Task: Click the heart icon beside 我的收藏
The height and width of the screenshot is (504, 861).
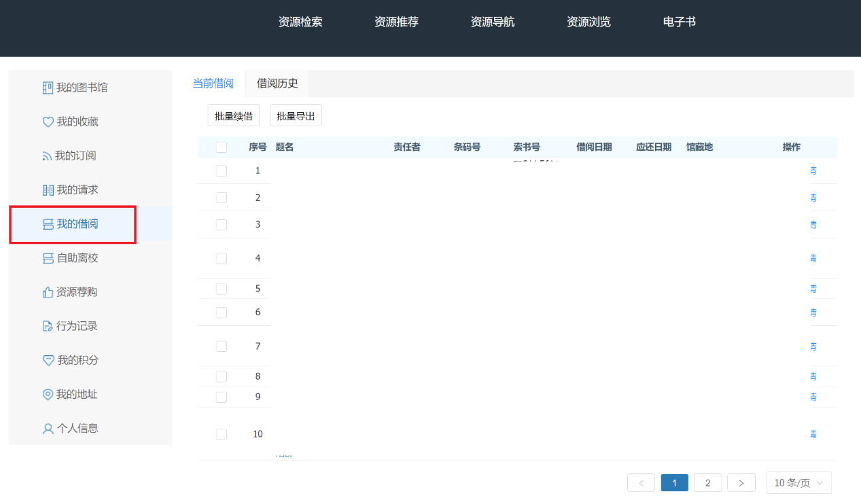Action: 48,122
